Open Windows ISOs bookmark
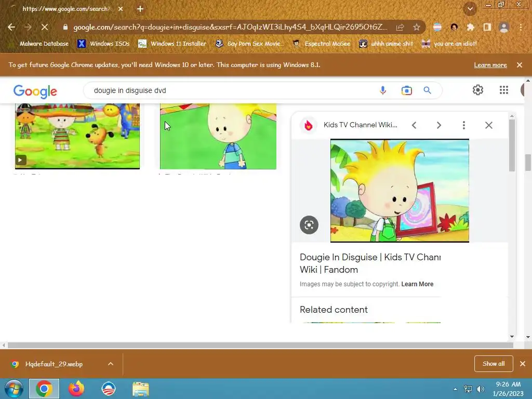The width and height of the screenshot is (532, 399). [104, 44]
